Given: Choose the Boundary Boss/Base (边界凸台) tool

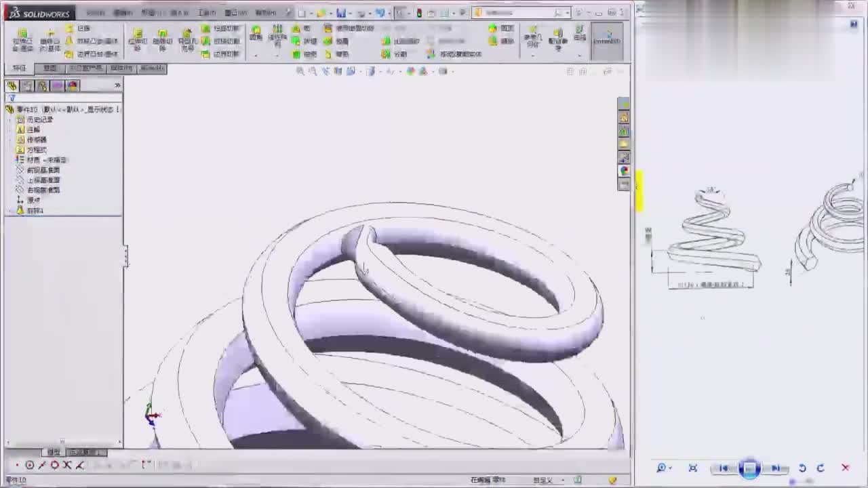Looking at the screenshot, I should [x=92, y=54].
